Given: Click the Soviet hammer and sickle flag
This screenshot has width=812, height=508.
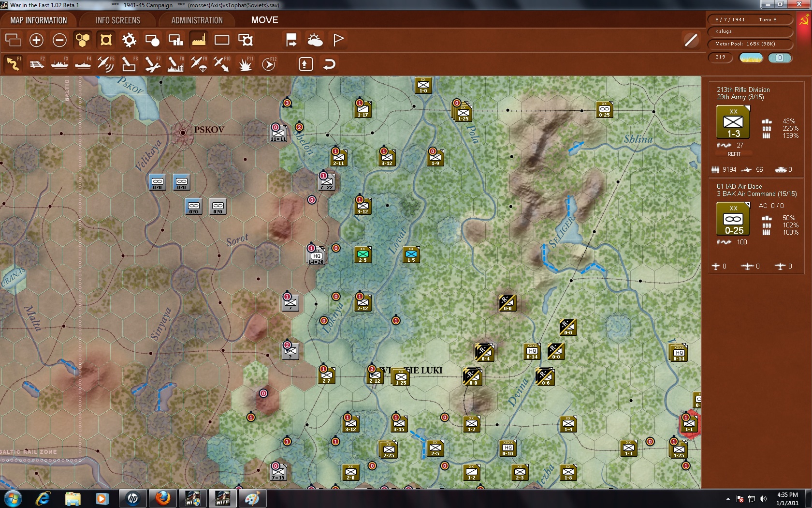Looking at the screenshot, I should 804,20.
